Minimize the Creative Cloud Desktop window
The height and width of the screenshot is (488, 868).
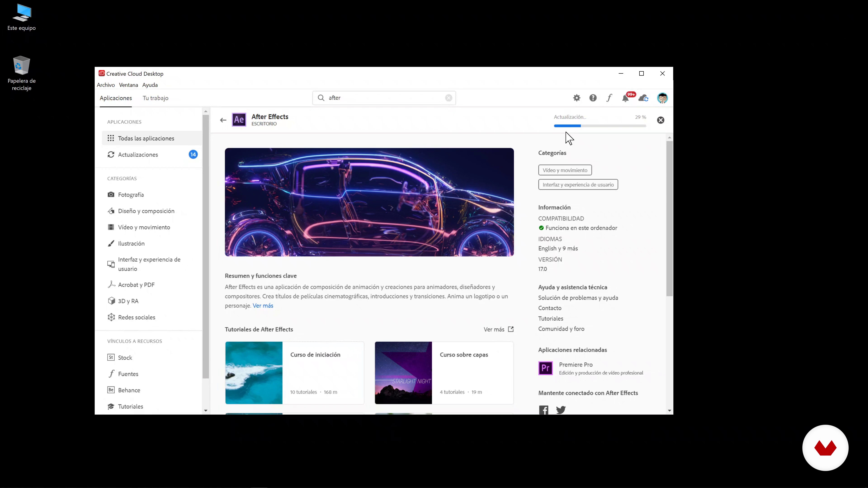pyautogui.click(x=621, y=73)
